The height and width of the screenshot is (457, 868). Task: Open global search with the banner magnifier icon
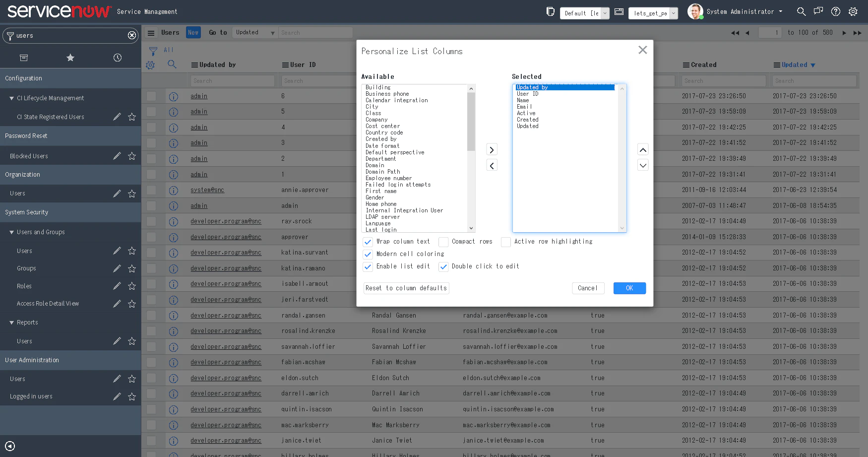pos(801,11)
